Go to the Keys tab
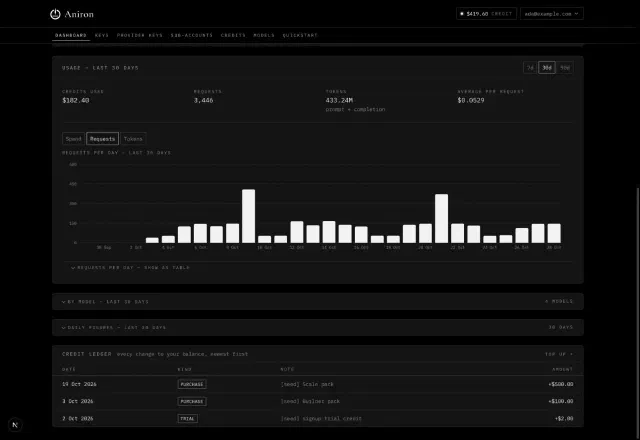This screenshot has width=640, height=440. [102, 35]
